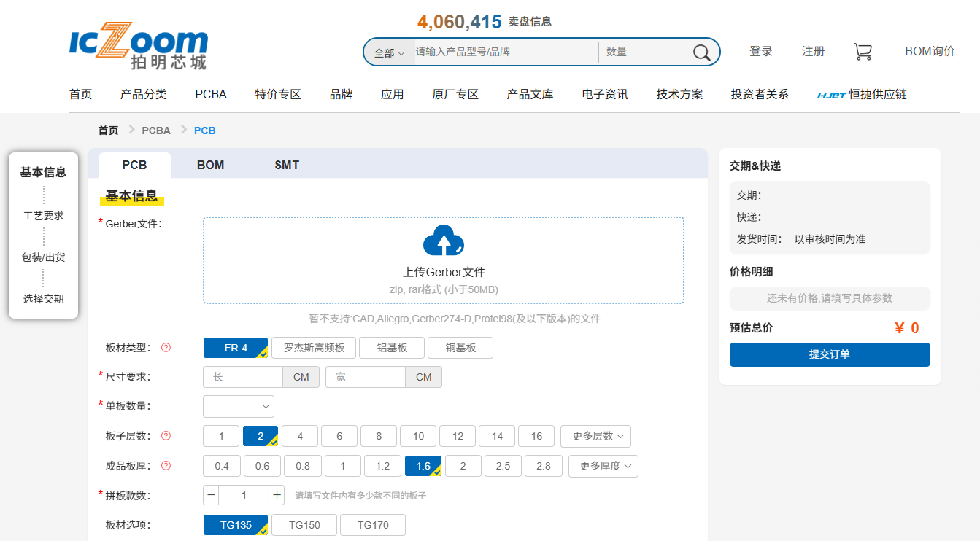Click help icon beside 板材类型
Screen dimensions: 980x541
[x=166, y=348]
